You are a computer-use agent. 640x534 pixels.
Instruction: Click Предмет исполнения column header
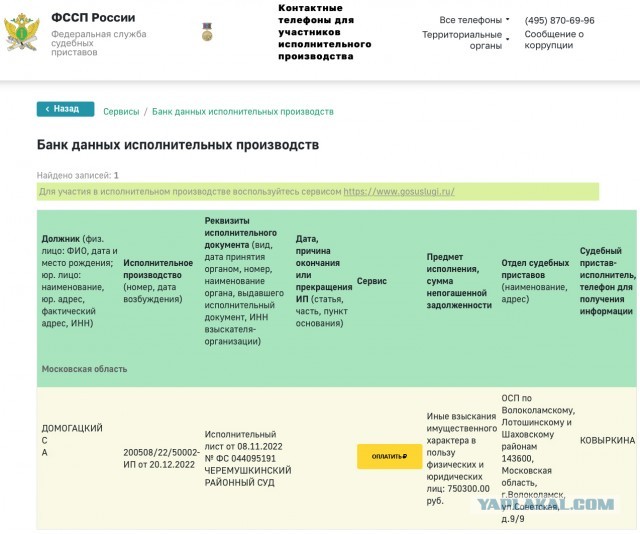(x=459, y=281)
